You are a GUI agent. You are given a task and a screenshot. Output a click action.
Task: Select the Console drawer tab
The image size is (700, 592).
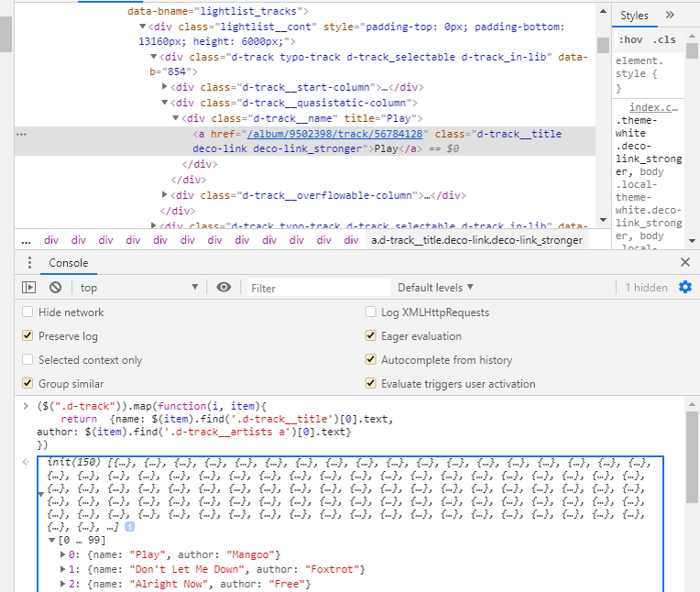tap(69, 262)
